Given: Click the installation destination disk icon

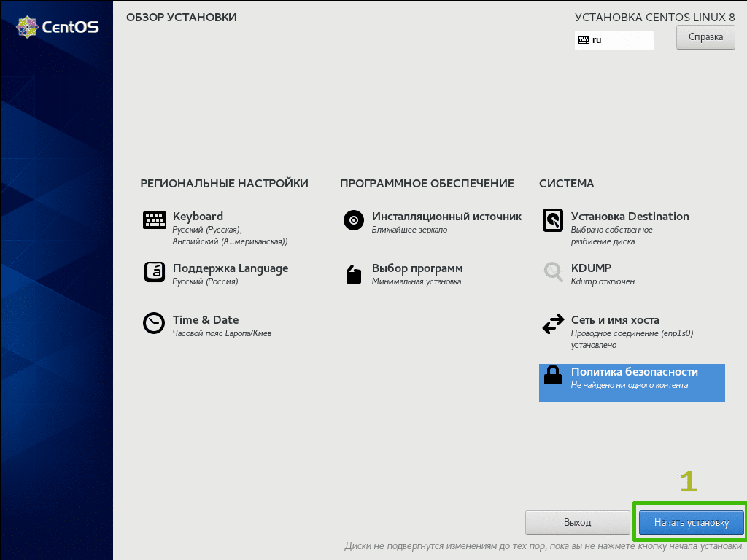Looking at the screenshot, I should [x=553, y=220].
